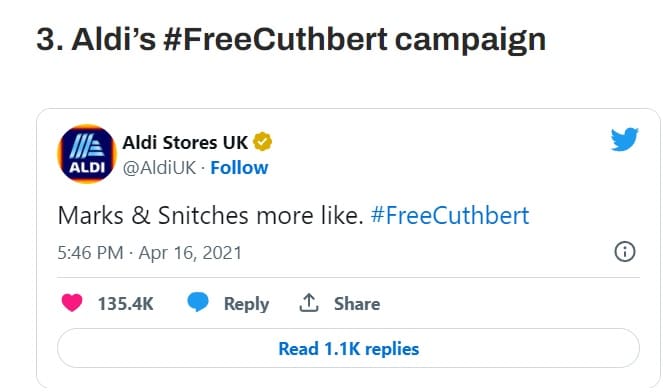The height and width of the screenshot is (392, 663).
Task: Click the gold verified badge
Action: pyautogui.click(x=263, y=142)
